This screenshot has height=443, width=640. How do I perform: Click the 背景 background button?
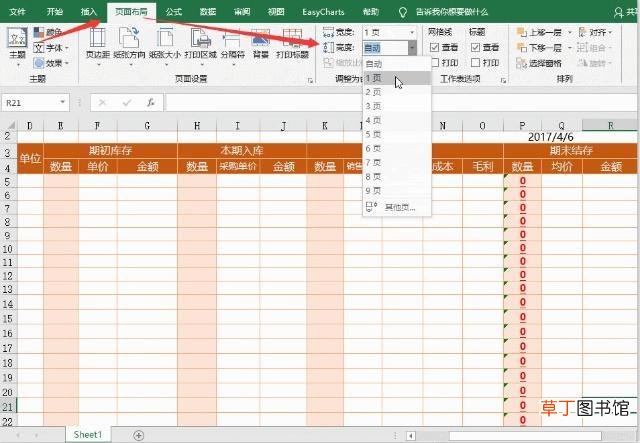click(x=260, y=44)
